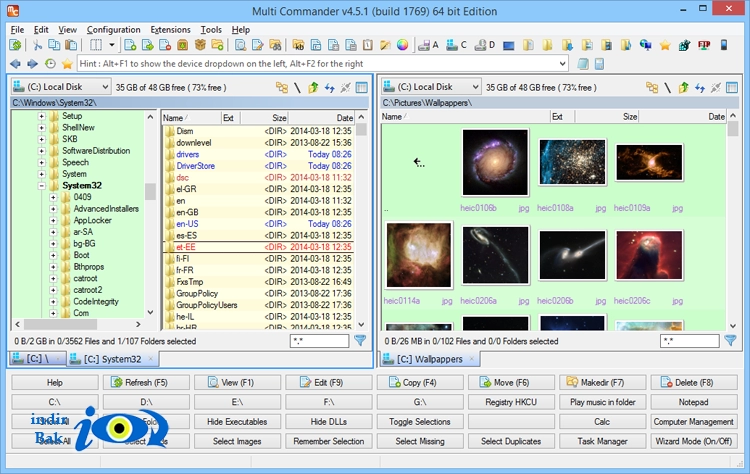Click the blue Back arrow
The image size is (750, 474).
pos(15,64)
